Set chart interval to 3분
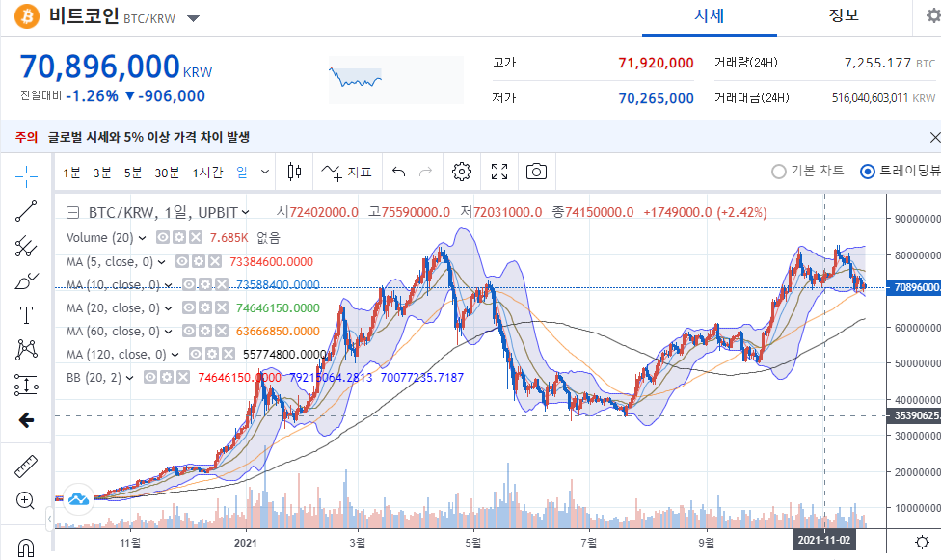Image resolution: width=941 pixels, height=560 pixels. (x=102, y=173)
